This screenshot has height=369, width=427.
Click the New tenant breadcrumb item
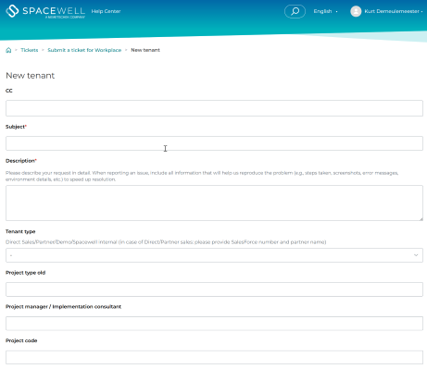tap(145, 50)
